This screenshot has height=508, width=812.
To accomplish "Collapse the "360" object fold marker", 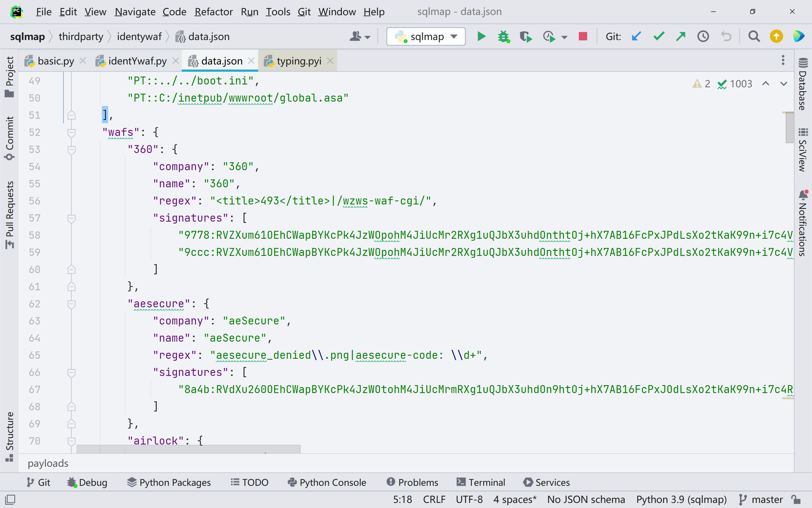I will 71,150.
